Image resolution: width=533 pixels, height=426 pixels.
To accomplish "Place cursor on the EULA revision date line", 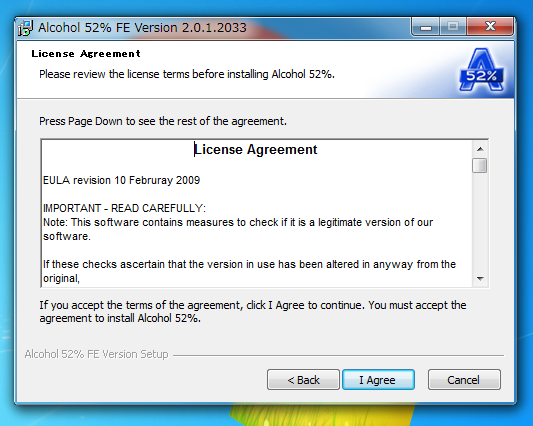I will (x=121, y=180).
